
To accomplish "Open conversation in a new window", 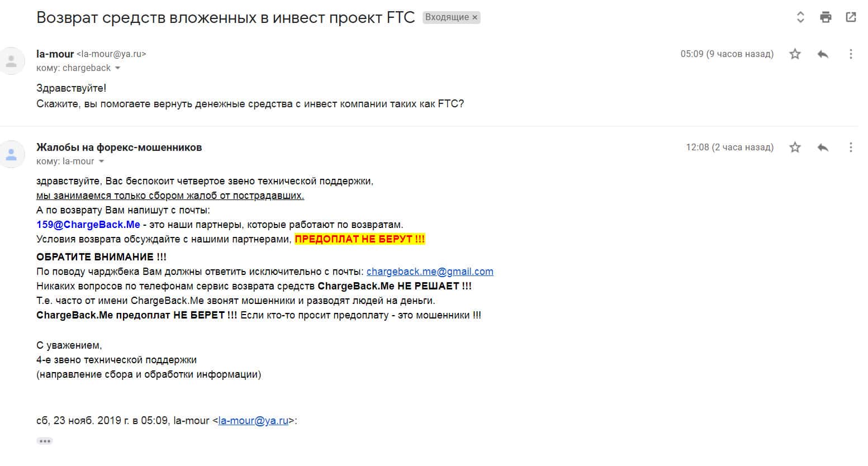I will click(x=851, y=17).
